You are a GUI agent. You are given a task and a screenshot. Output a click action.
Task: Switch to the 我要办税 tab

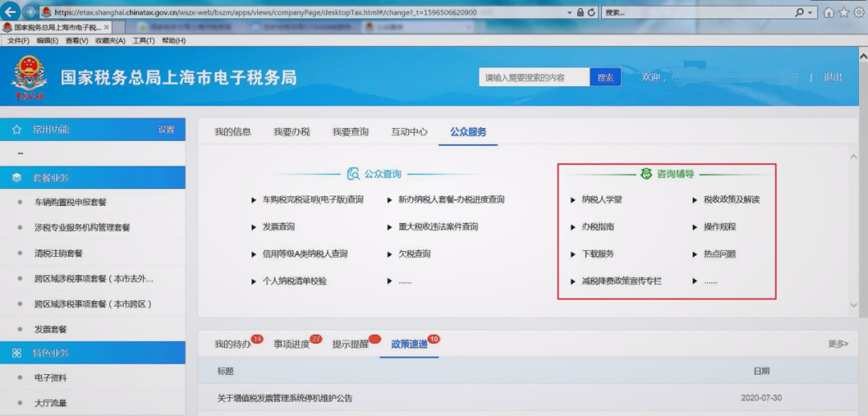[x=292, y=132]
